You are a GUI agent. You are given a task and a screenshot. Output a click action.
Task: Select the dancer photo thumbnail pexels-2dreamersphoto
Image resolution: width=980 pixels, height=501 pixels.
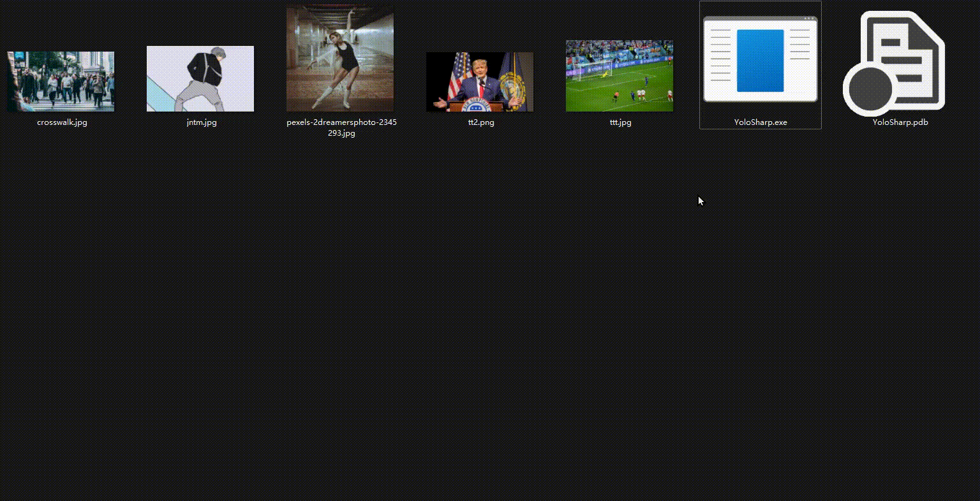click(x=340, y=59)
